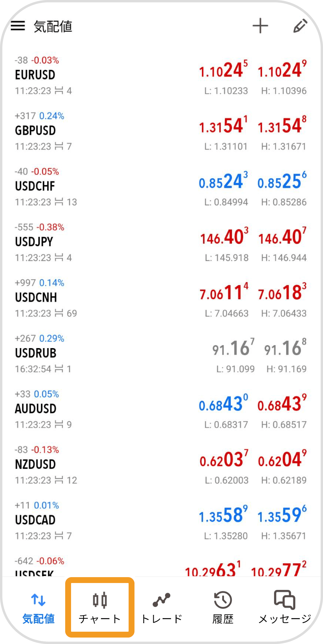Tap the candlestick Chart icon
This screenshot has width=323, height=644.
tap(100, 600)
